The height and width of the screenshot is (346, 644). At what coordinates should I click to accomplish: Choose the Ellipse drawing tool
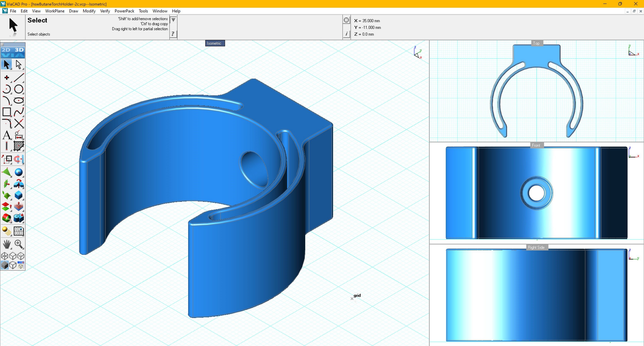coord(19,101)
